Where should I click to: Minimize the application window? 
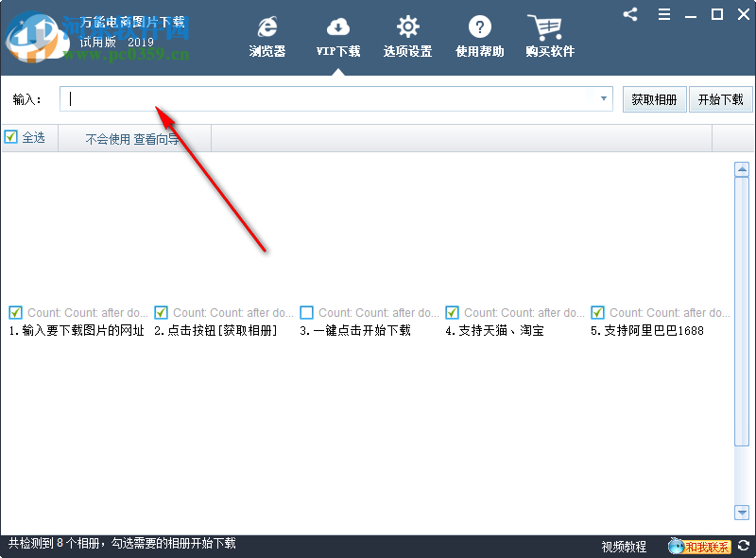coord(691,16)
